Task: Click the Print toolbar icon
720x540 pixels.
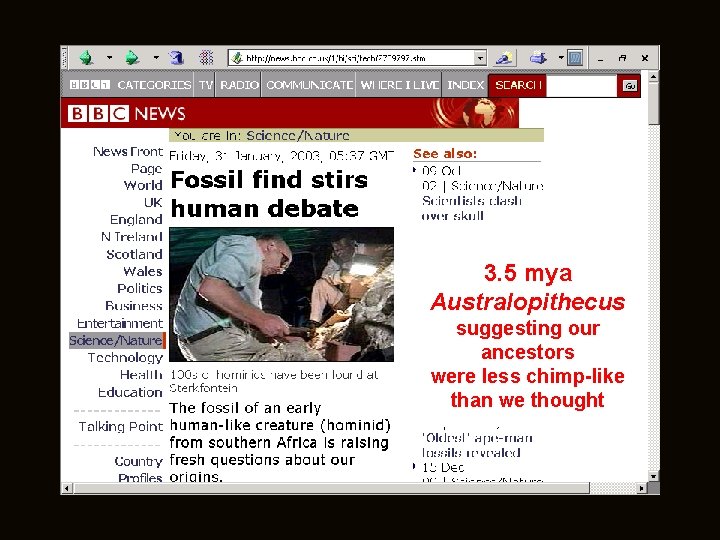Action: tap(538, 58)
